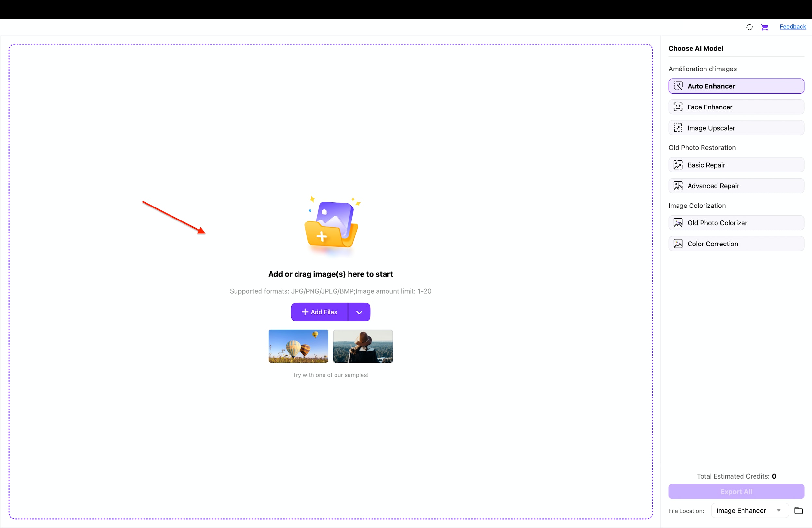The width and height of the screenshot is (812, 528).
Task: Expand the Add Files dropdown arrow
Action: coord(359,312)
